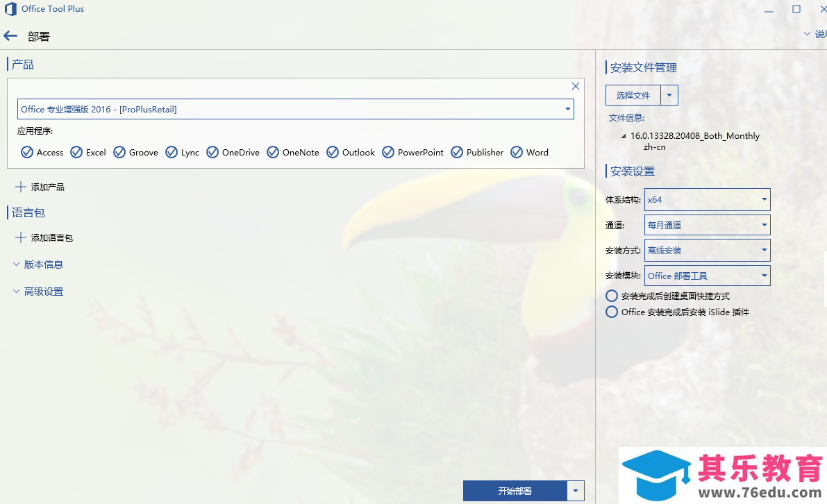Click the 产品 section heading
Screen dimensions: 827x504
coord(23,65)
